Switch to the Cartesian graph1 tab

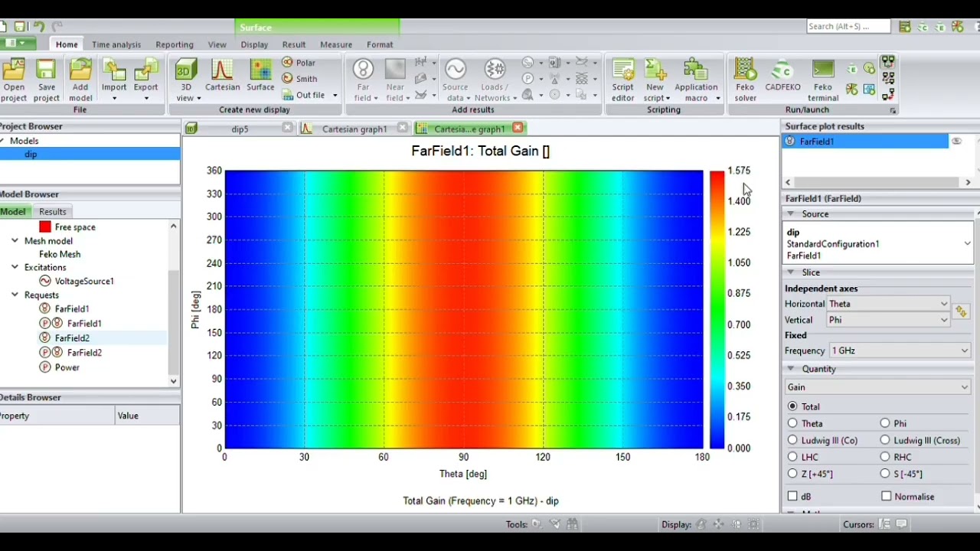click(x=354, y=129)
